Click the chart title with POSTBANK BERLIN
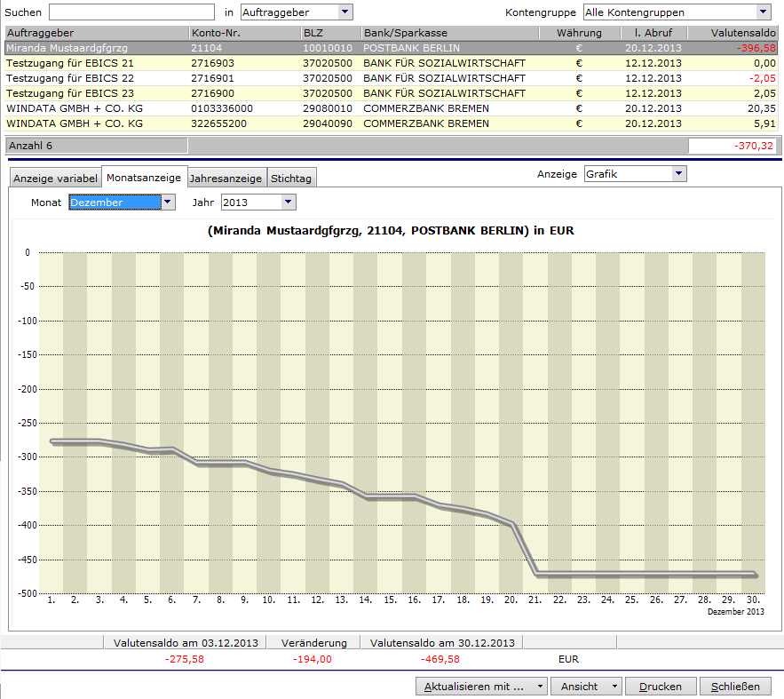The height and width of the screenshot is (699, 784). [x=391, y=231]
